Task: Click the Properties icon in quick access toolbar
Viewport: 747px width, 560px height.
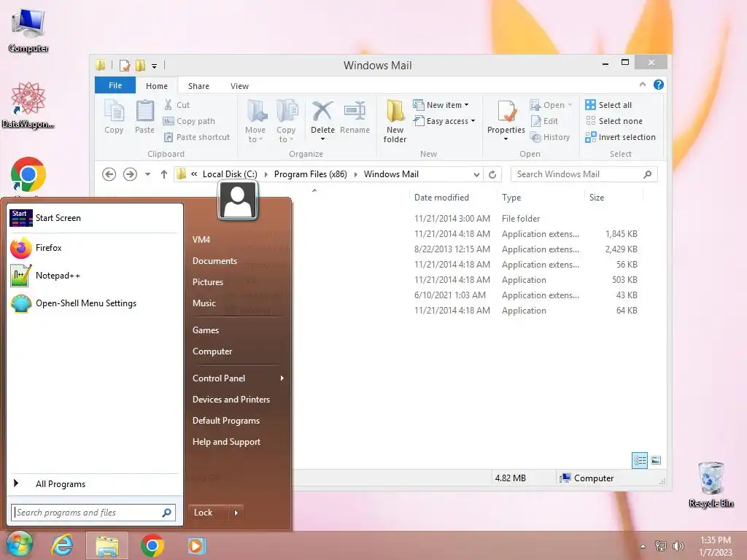Action: pyautogui.click(x=124, y=65)
